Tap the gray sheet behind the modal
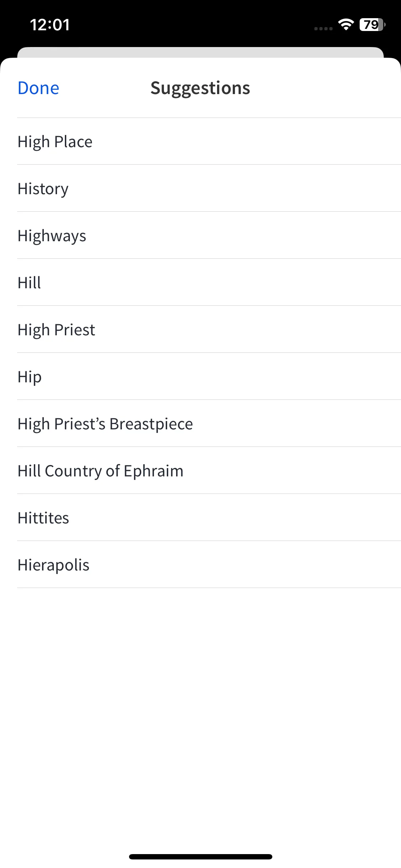 click(x=200, y=52)
